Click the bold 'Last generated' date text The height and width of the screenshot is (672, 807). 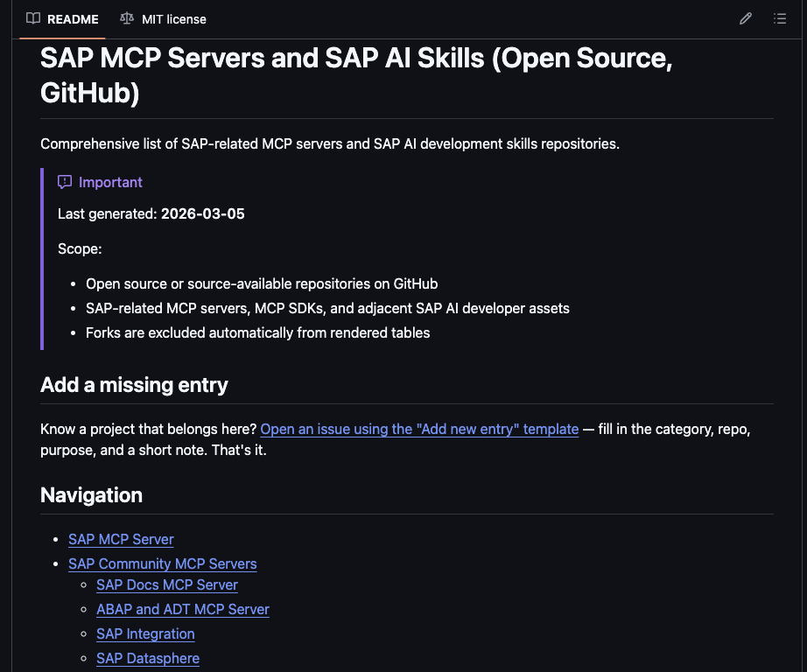(202, 213)
